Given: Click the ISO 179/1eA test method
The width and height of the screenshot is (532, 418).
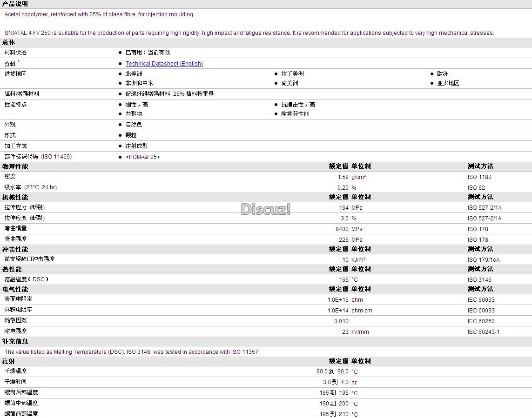Looking at the screenshot, I should coord(484,260).
